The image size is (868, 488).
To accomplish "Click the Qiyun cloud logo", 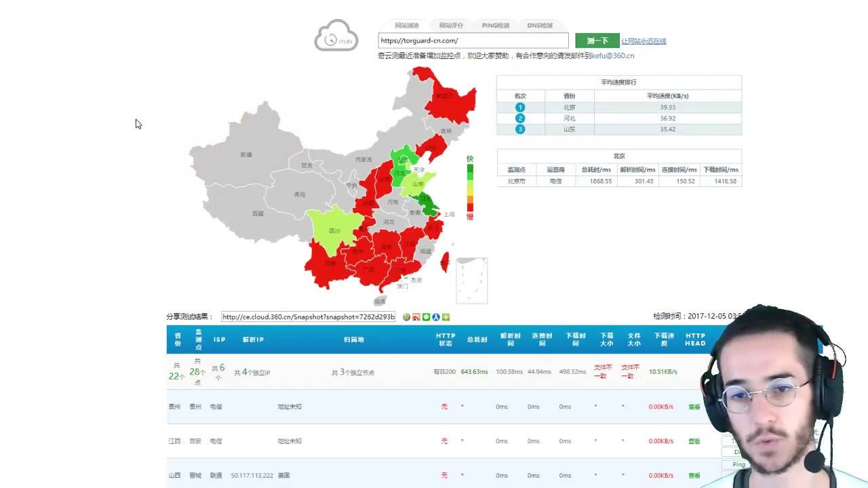I will (x=336, y=35).
